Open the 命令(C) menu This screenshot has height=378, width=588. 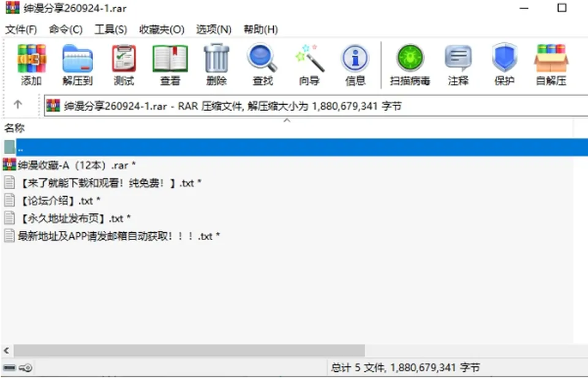click(66, 29)
